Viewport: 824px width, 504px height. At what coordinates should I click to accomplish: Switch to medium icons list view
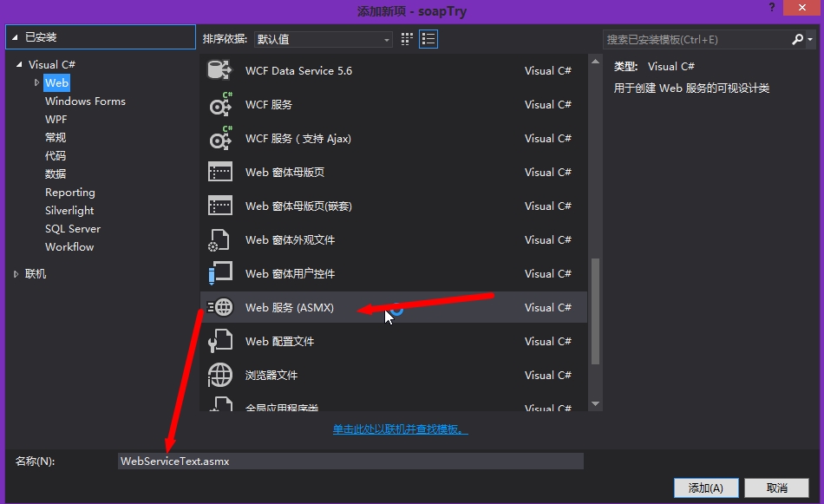click(428, 39)
